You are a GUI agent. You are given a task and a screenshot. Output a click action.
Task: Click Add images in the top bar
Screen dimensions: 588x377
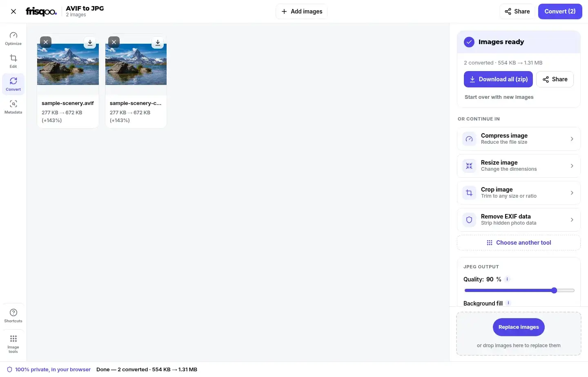click(301, 11)
